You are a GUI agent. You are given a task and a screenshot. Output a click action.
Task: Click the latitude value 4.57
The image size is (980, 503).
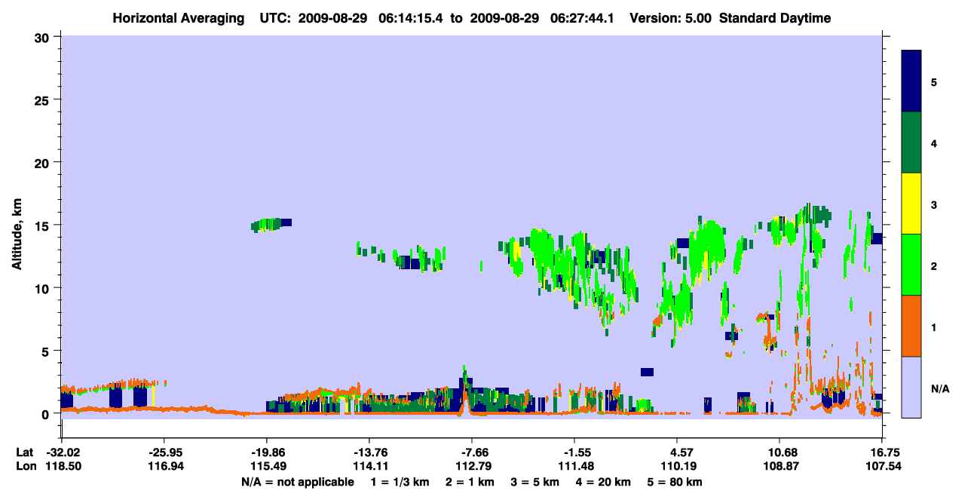tap(676, 452)
